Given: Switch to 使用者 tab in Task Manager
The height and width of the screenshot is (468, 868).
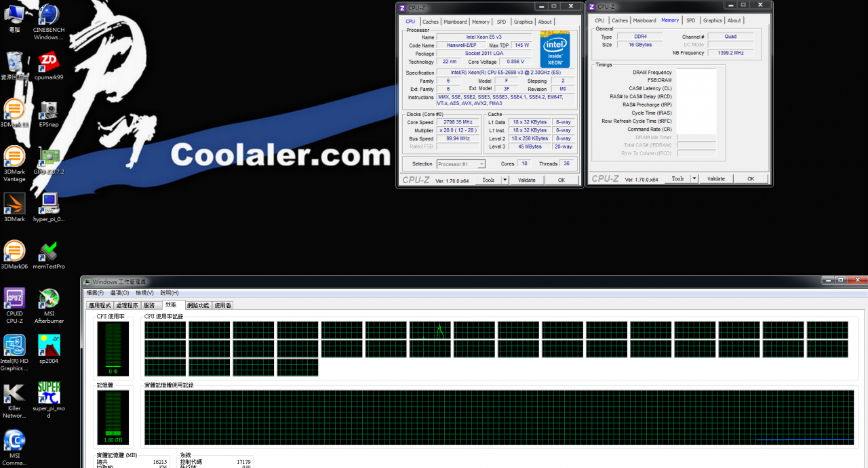Looking at the screenshot, I should click(223, 306).
